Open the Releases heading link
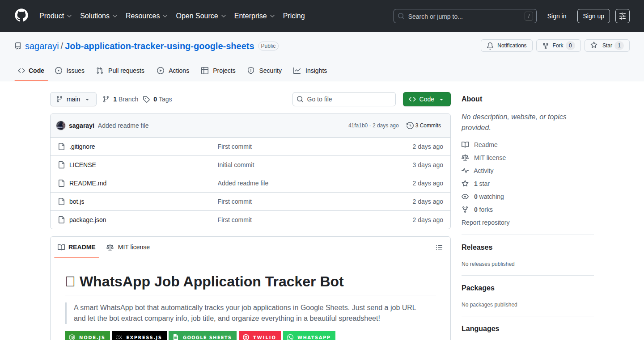This screenshot has width=644, height=340. point(477,247)
